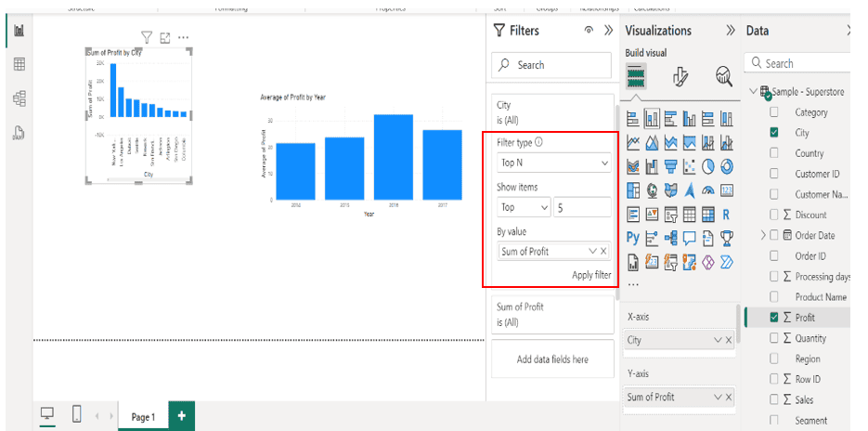Switch to Model view in left sidebar
This screenshot has width=868, height=431.
click(19, 98)
